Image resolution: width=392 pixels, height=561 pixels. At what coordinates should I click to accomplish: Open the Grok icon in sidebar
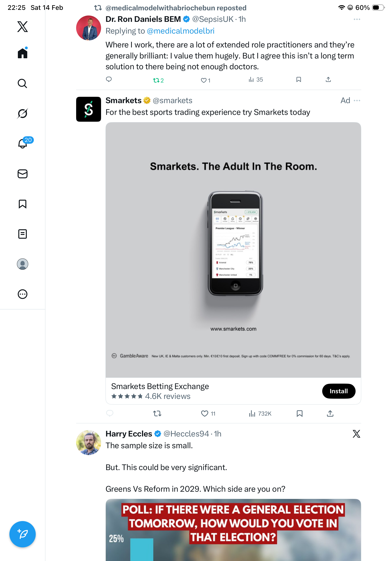[x=23, y=113]
